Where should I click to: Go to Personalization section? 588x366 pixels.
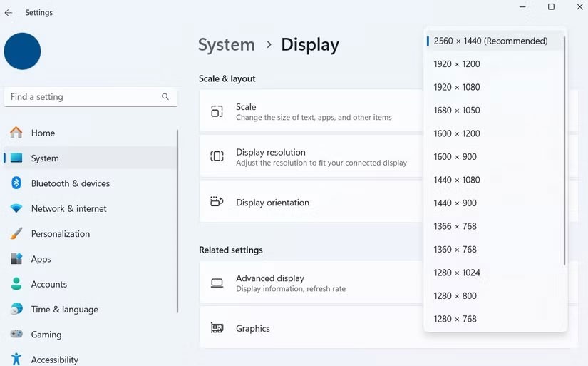(x=60, y=234)
